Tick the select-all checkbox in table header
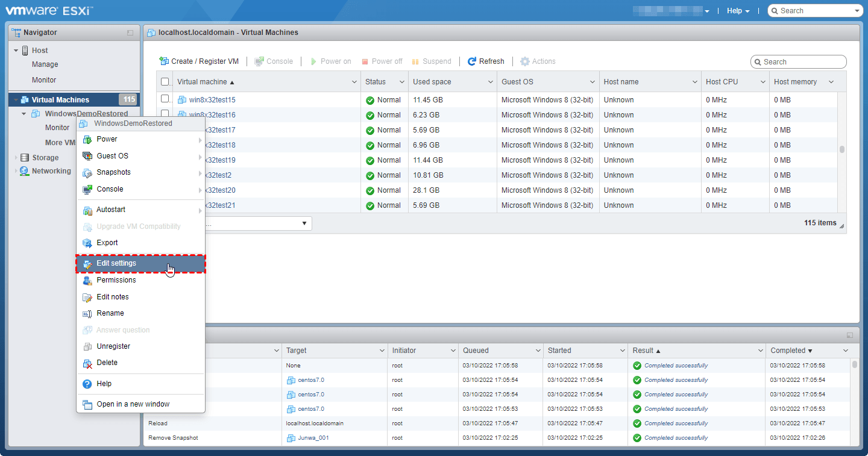Viewport: 868px width, 456px height. [x=165, y=82]
